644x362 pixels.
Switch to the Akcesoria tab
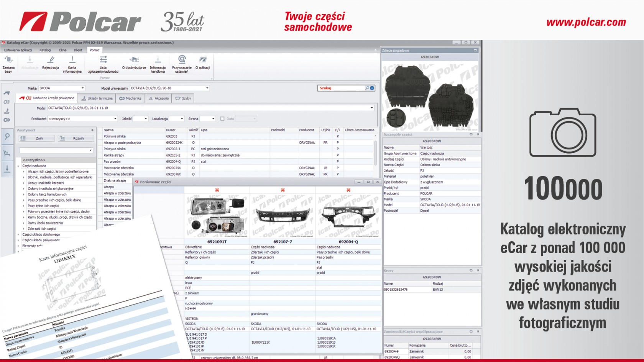pyautogui.click(x=159, y=98)
